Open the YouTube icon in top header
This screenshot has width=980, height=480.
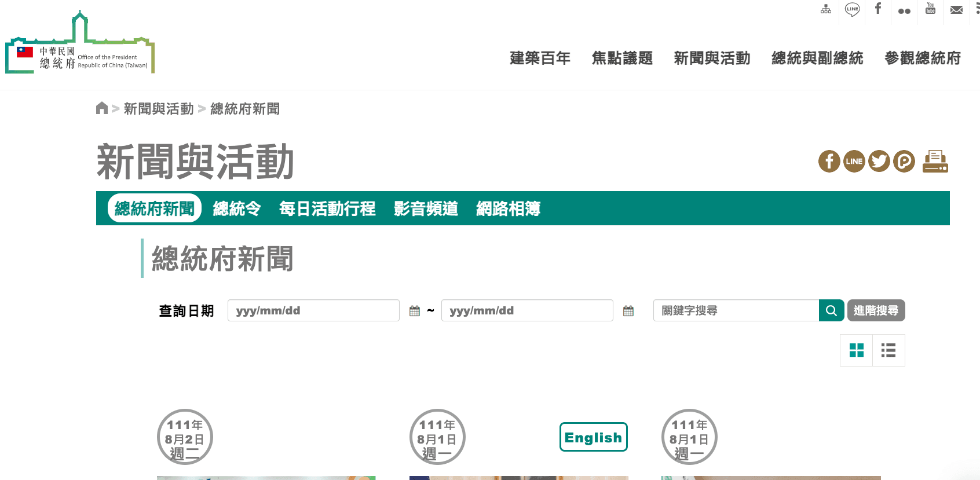click(930, 9)
